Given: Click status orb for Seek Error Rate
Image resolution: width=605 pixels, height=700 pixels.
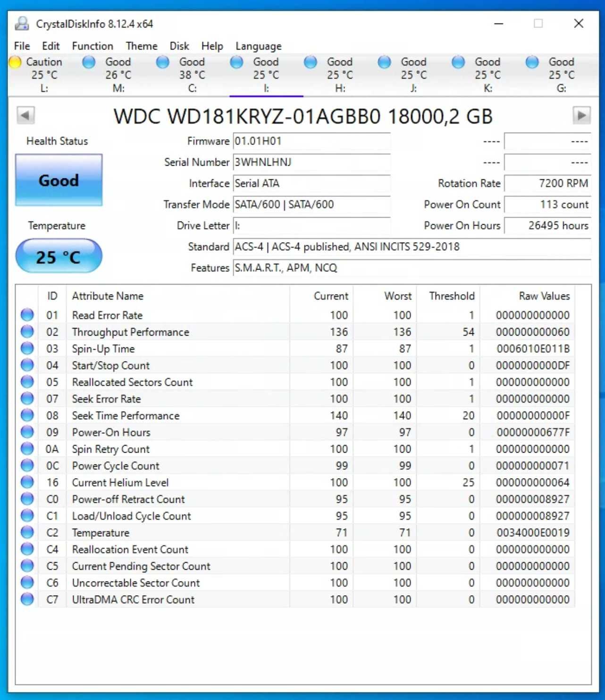Looking at the screenshot, I should pyautogui.click(x=27, y=399).
